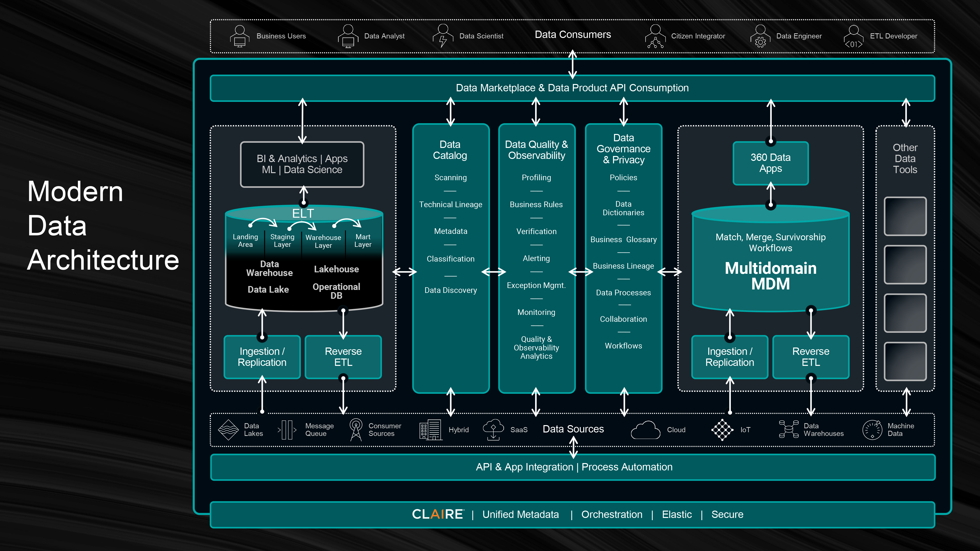Select the Data Marketplace & API Consumption bar
The width and height of the screenshot is (980, 551).
(572, 88)
